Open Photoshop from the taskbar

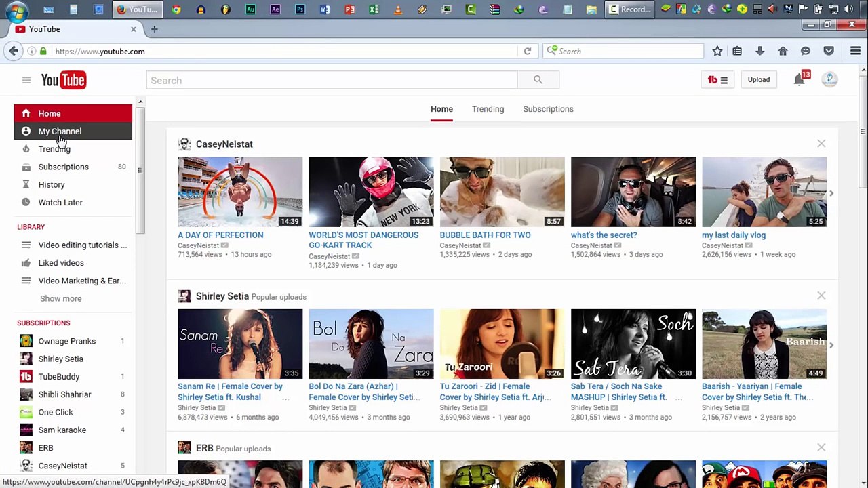(300, 9)
